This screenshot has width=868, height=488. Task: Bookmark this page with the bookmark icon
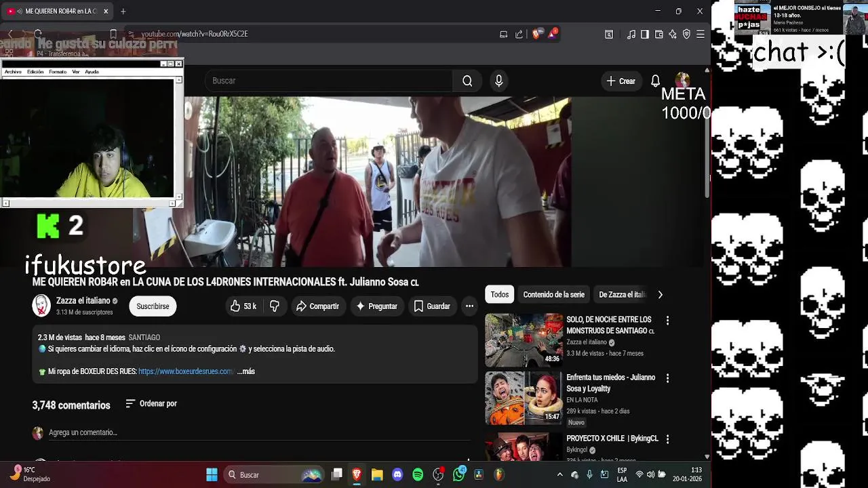pos(113,34)
